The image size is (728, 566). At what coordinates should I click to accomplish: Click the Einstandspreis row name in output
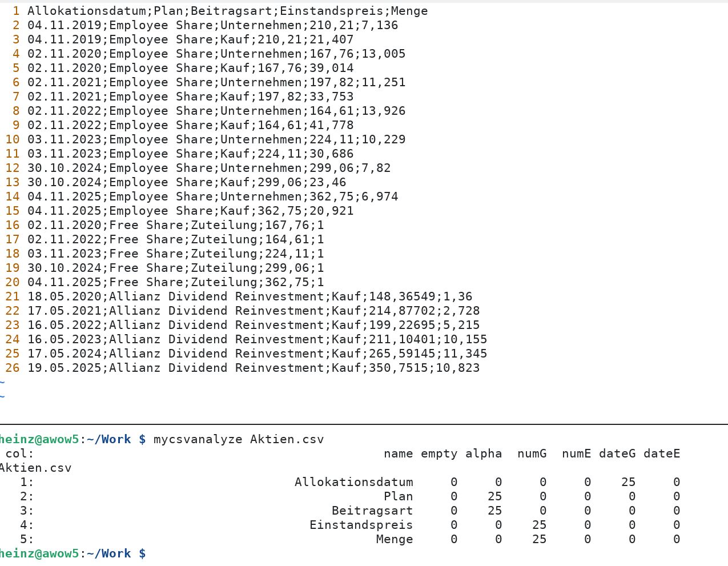(x=361, y=525)
